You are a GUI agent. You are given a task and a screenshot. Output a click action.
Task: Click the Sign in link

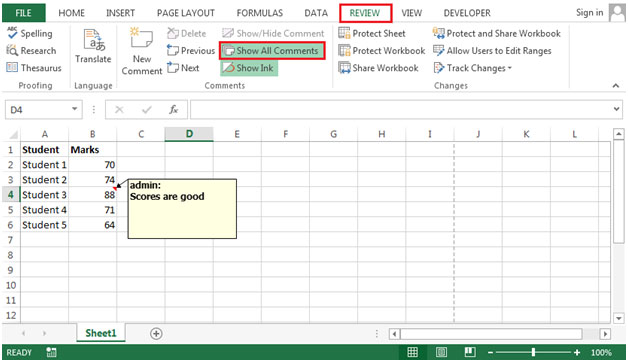tap(590, 12)
